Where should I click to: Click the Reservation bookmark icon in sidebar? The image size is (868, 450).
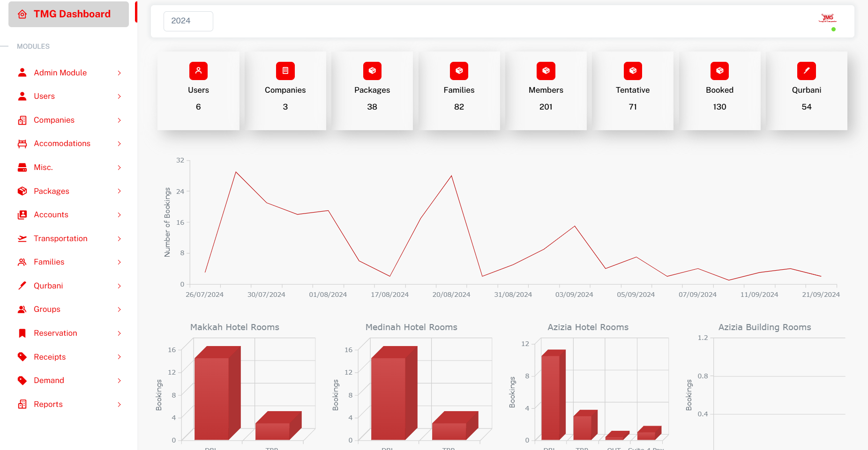22,333
